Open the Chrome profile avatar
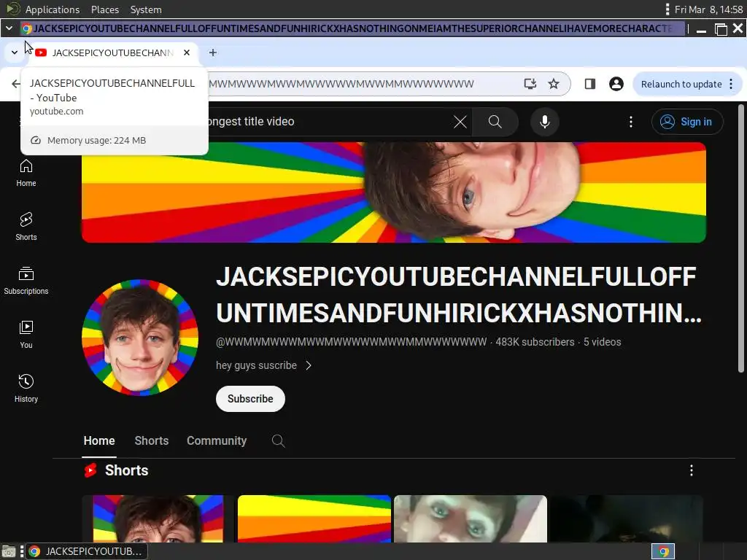 (616, 84)
